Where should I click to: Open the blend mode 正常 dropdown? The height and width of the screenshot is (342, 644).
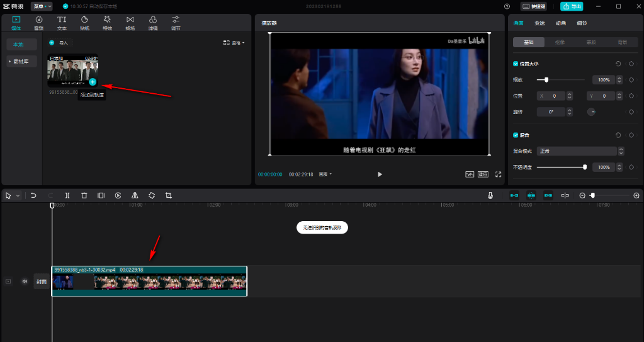580,151
